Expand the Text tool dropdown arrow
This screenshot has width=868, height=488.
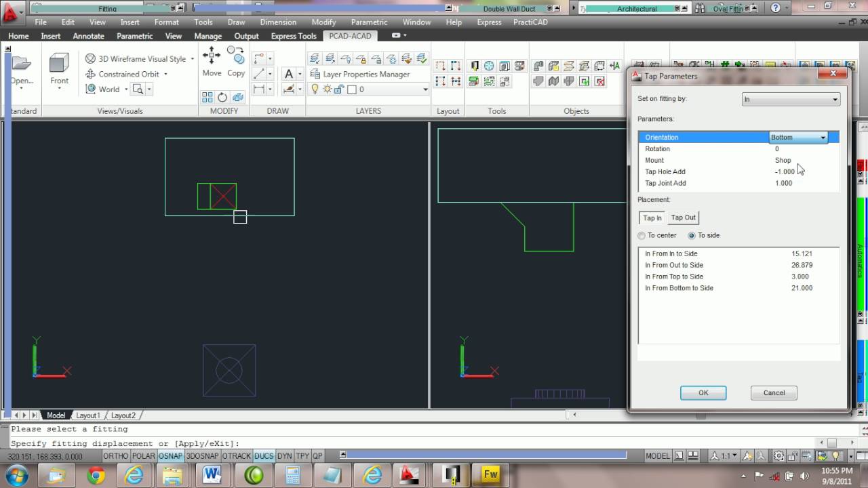click(299, 74)
